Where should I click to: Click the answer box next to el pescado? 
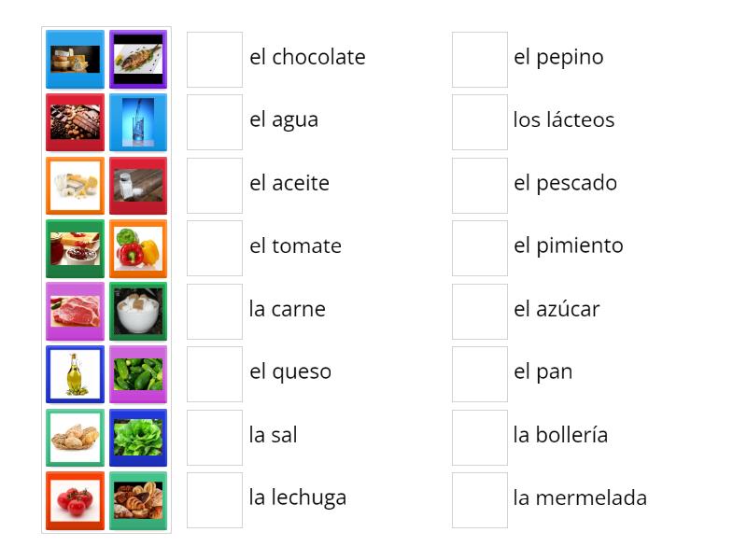(x=479, y=185)
